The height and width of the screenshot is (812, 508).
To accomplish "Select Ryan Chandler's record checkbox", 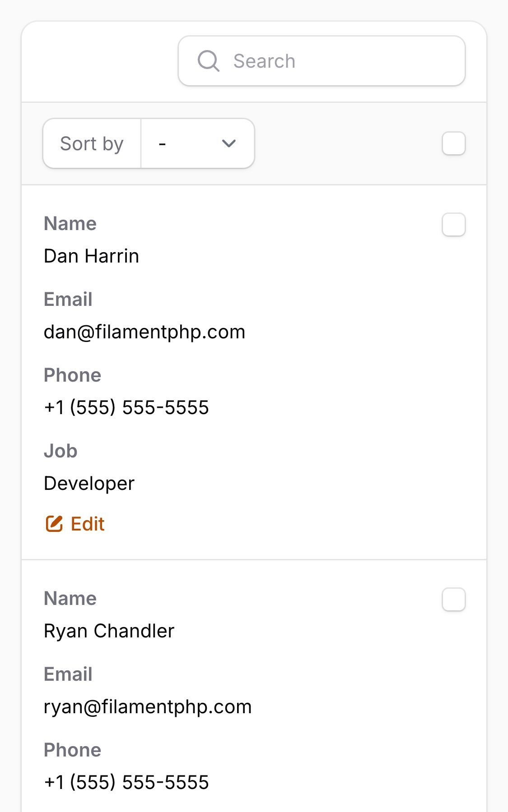I will (x=453, y=600).
